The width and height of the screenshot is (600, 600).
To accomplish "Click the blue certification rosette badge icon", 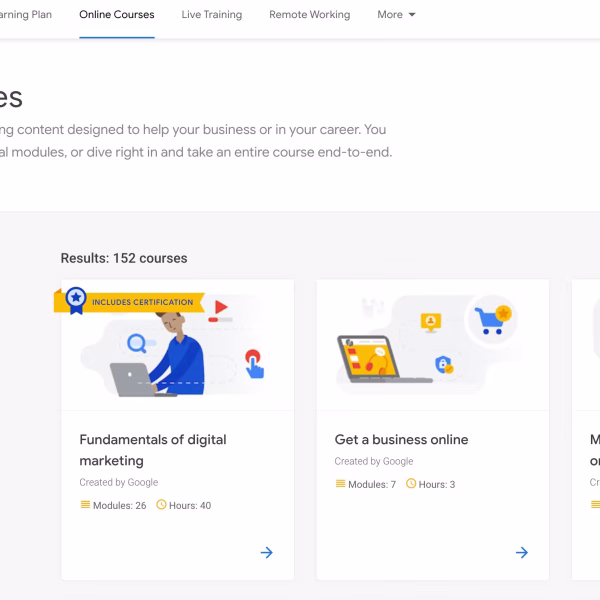I will [x=75, y=299].
